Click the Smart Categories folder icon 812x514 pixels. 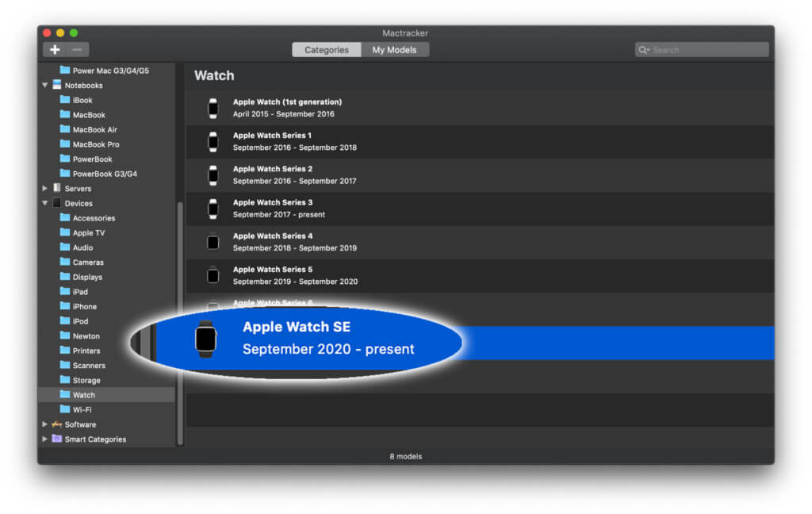57,439
